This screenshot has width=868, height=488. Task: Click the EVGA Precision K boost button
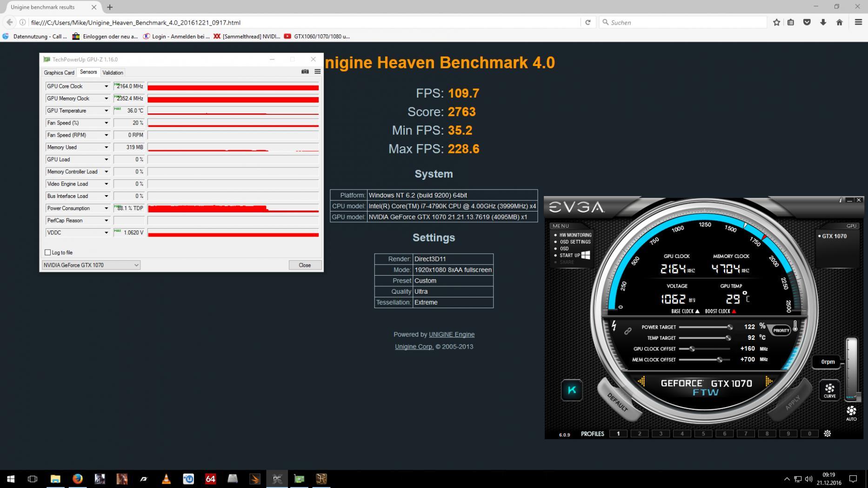pyautogui.click(x=572, y=390)
